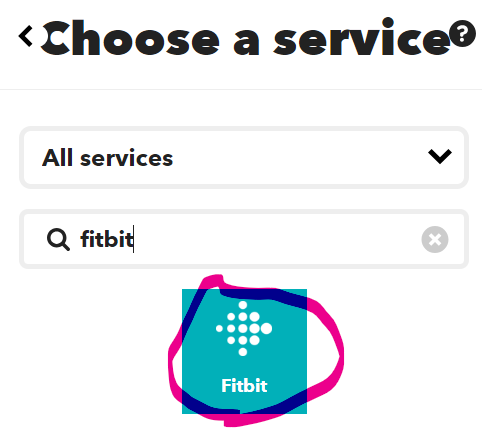Click the downward chevron in All services
The height and width of the screenshot is (431, 482).
440,156
